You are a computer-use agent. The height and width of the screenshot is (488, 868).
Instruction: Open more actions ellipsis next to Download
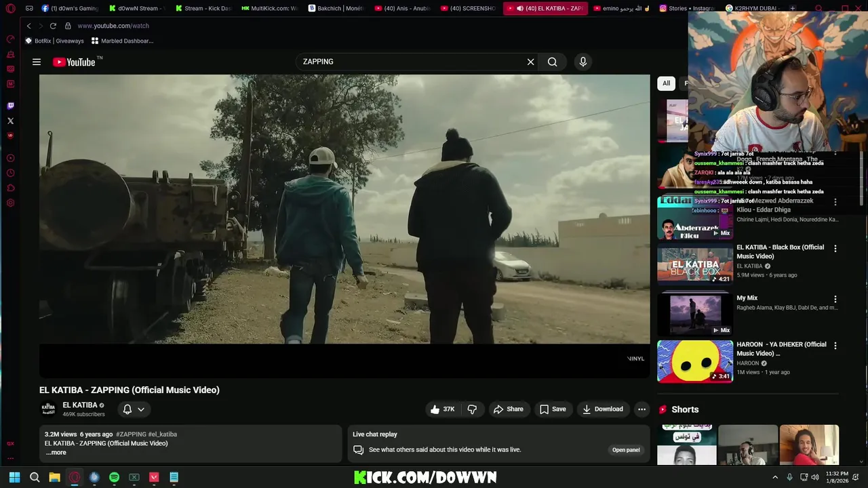click(642, 409)
